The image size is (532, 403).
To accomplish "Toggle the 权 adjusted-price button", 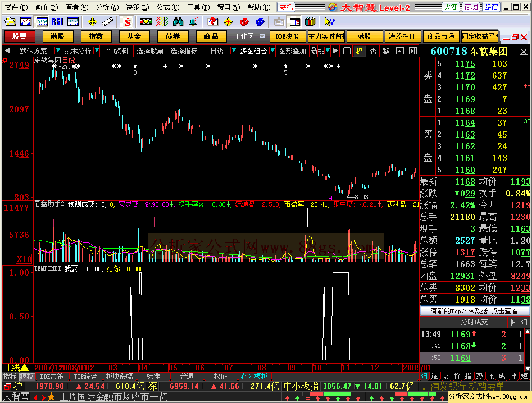I will (359, 51).
